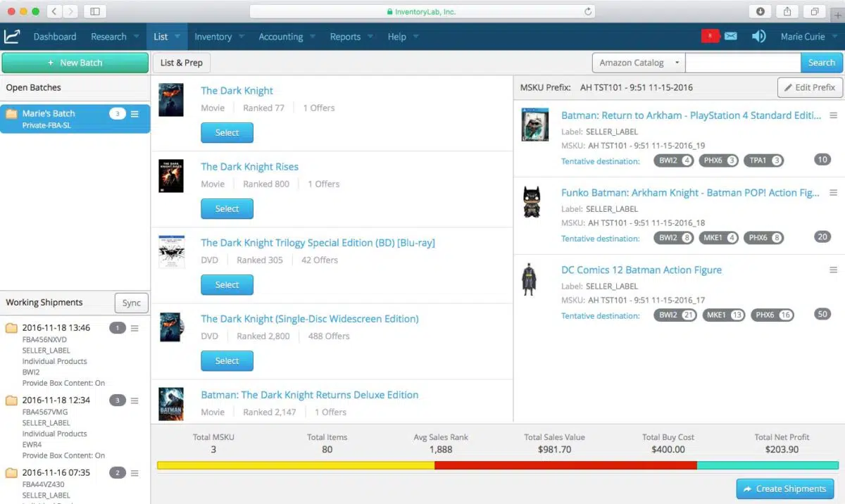Click the Safari downloads icon in the browser toolbar

pyautogui.click(x=760, y=11)
